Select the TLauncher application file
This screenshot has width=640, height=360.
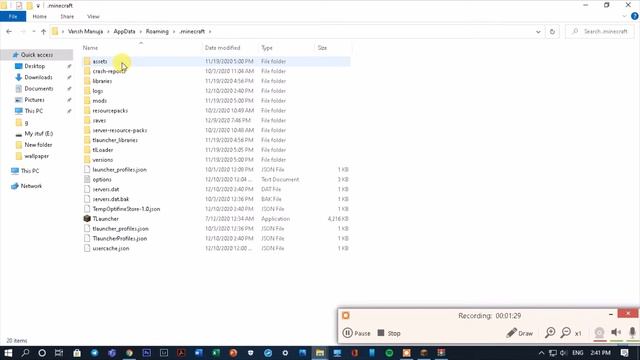point(105,219)
